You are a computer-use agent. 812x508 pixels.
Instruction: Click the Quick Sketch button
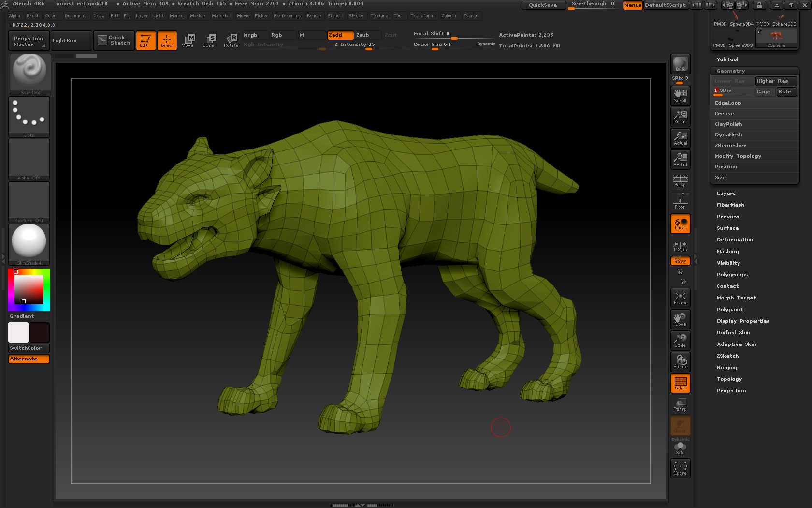pos(114,41)
